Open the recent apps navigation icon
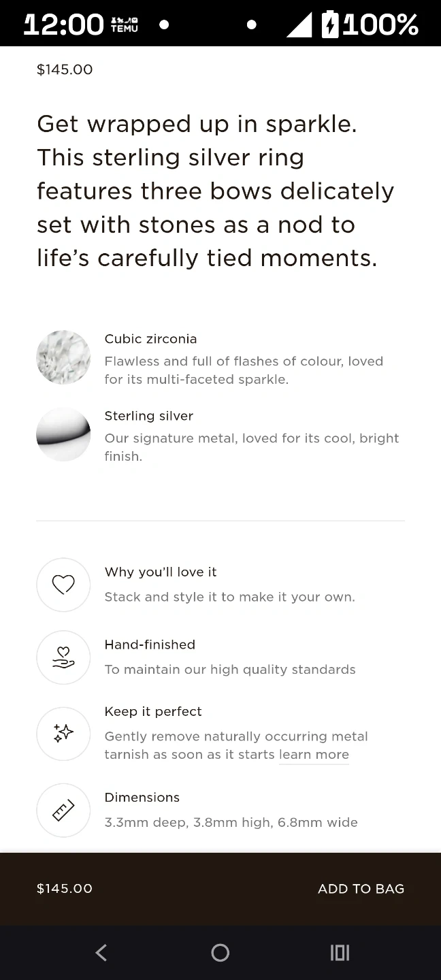 tap(340, 953)
